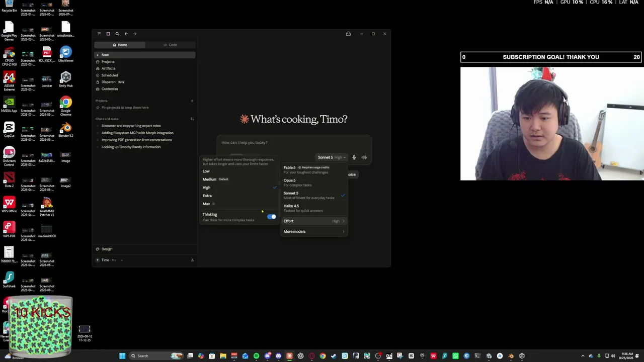Switch to the Code tab
The width and height of the screenshot is (644, 362).
(x=170, y=45)
